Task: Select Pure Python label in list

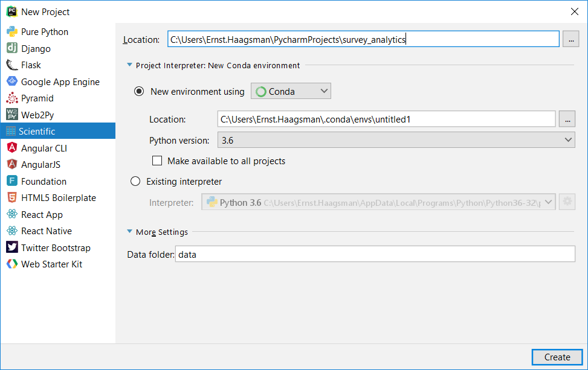Action: pyautogui.click(x=45, y=32)
